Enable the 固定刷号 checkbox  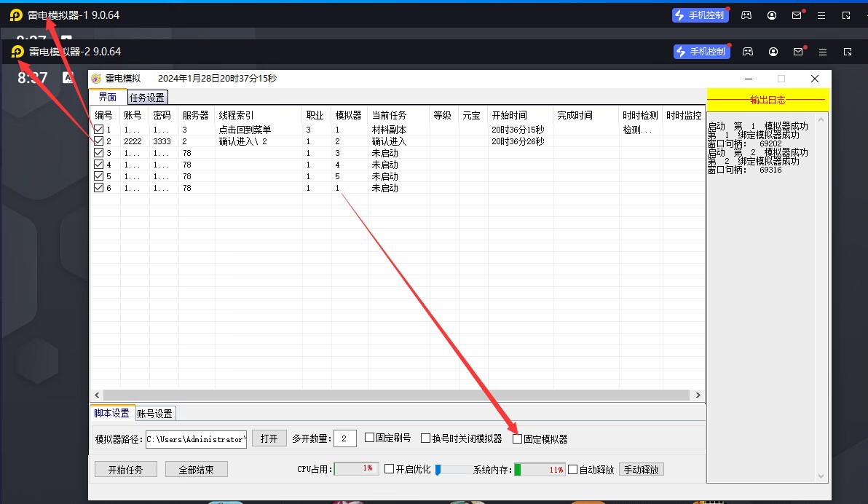tap(370, 438)
